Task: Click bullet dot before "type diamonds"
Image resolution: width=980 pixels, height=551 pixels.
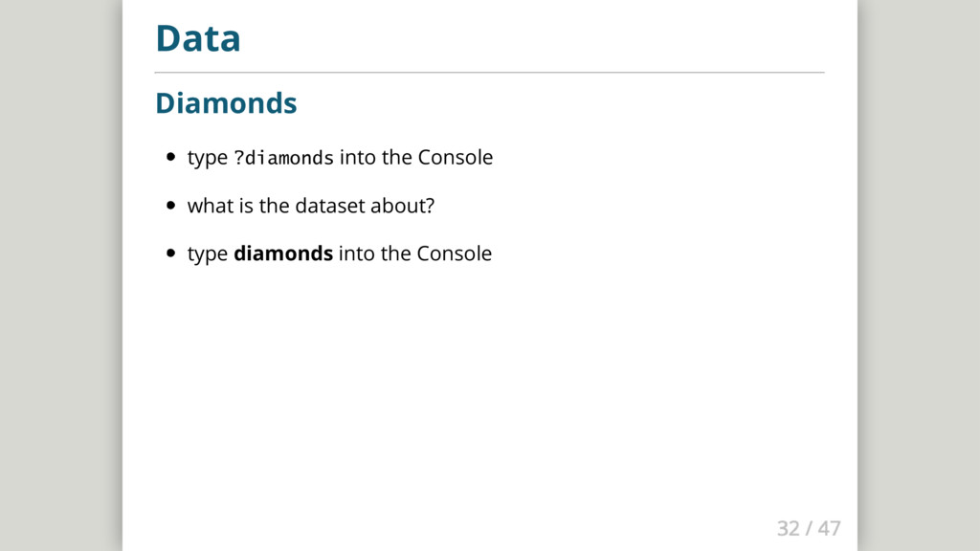Action: (170, 253)
